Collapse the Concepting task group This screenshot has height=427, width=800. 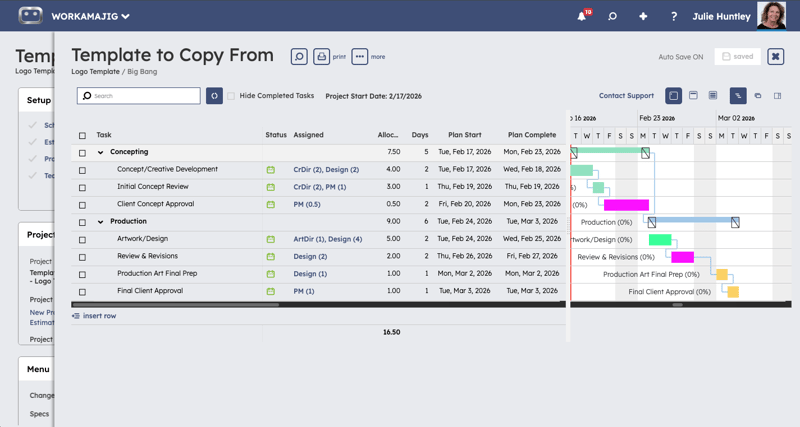point(101,153)
